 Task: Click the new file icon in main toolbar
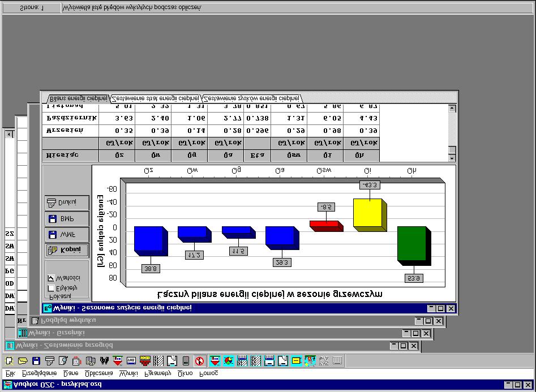(9, 360)
